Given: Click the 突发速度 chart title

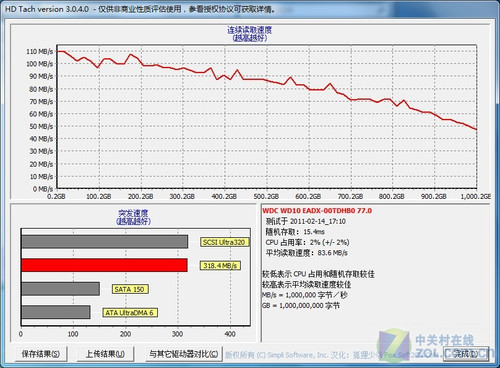Looking at the screenshot, I should coord(133,213).
